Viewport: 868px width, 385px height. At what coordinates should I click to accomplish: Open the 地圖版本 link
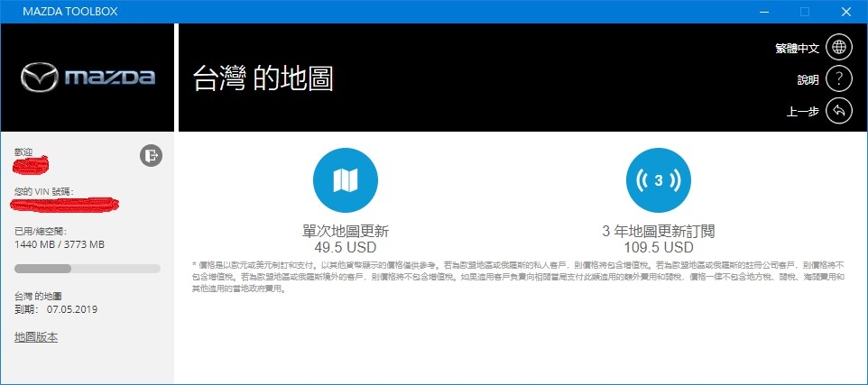tap(36, 337)
